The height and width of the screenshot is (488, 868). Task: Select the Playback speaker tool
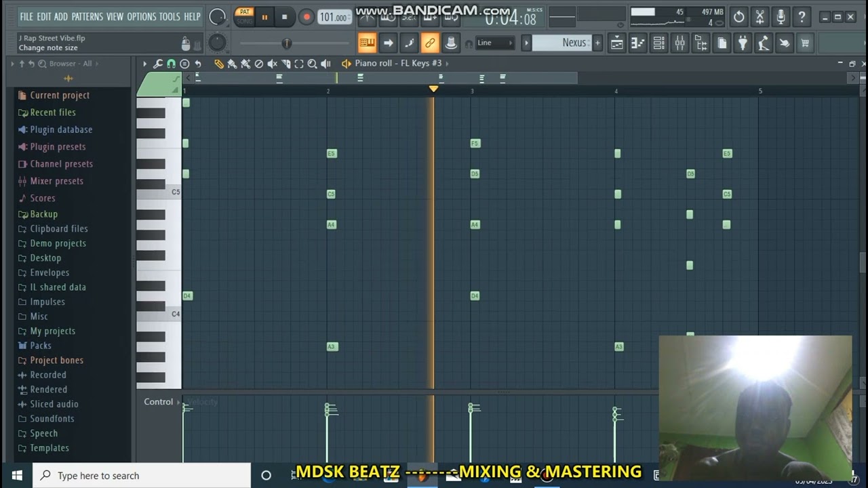click(x=325, y=64)
